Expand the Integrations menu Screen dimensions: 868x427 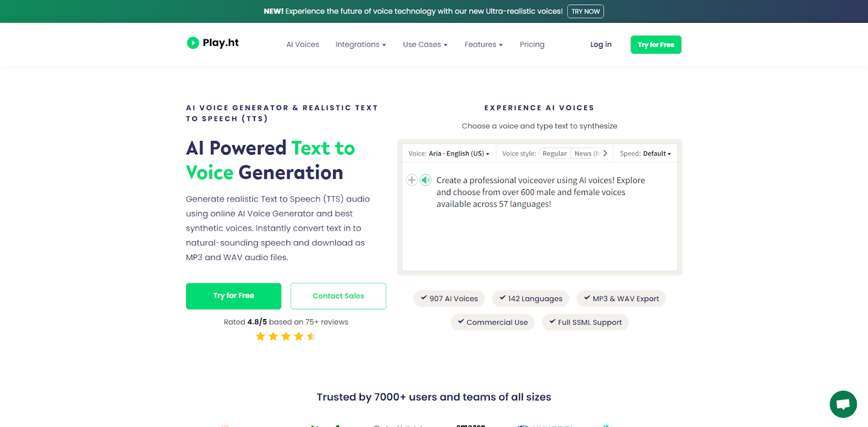[361, 44]
